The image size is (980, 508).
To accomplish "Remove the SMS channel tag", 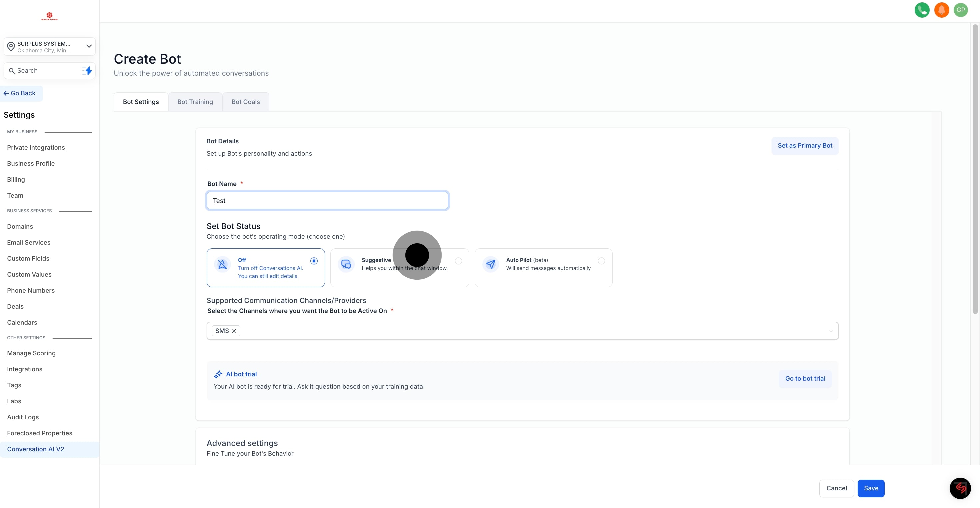I will (x=234, y=331).
